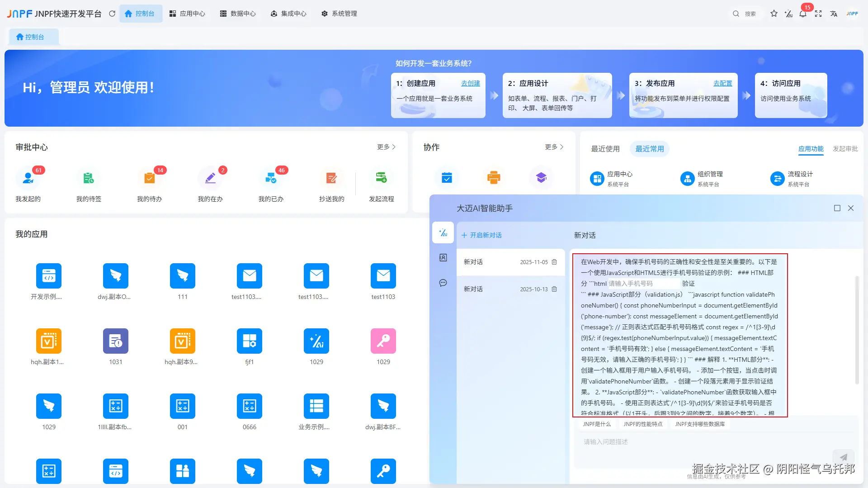Click the 去创建 link for creating an application
Viewport: 868px width, 488px height.
click(x=470, y=83)
